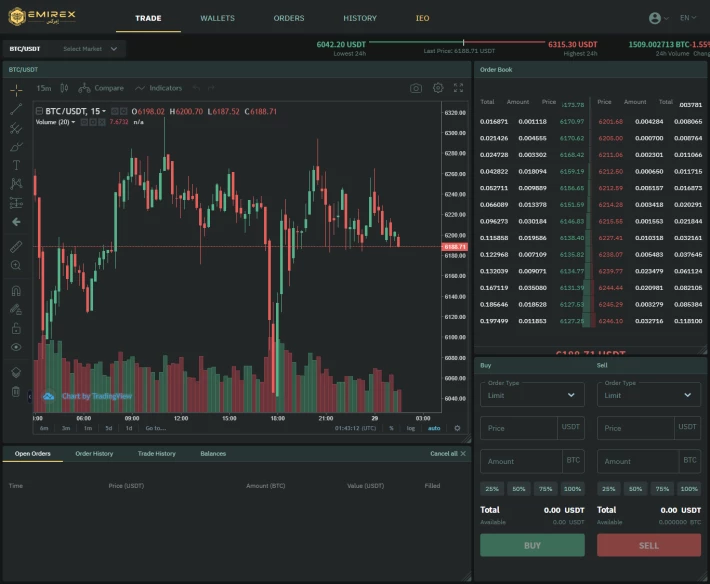Viewport: 710px width, 584px height.
Task: Set buy amount to 100%
Action: point(572,489)
